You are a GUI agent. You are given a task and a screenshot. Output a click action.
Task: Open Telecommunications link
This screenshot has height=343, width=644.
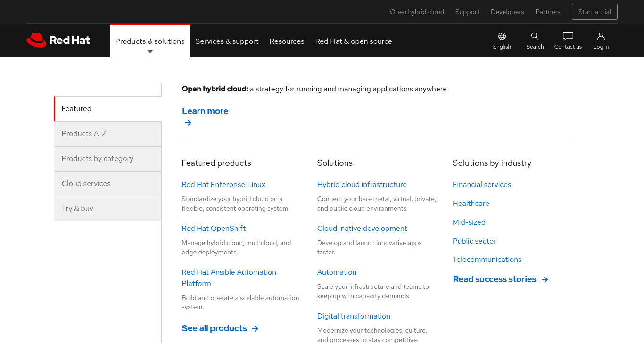[487, 260]
